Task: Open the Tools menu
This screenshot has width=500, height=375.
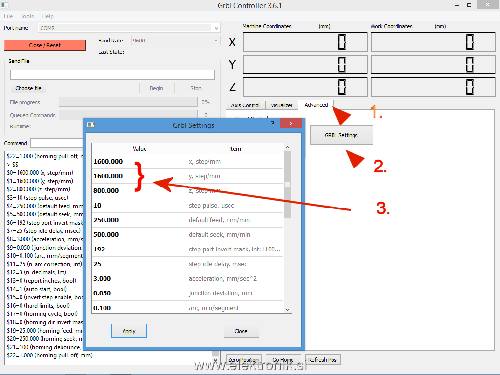Action: (28, 16)
